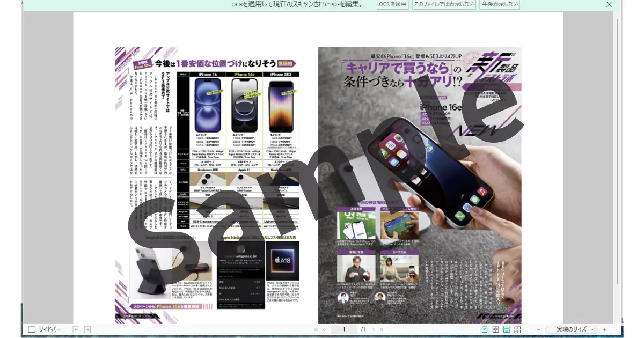
Task: Open the 実際のサイズ zoom dropdown
Action: coord(572,329)
